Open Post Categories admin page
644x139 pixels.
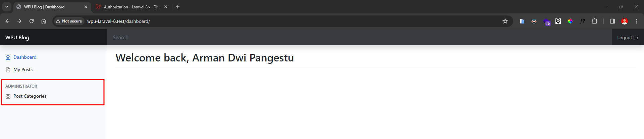point(30,96)
